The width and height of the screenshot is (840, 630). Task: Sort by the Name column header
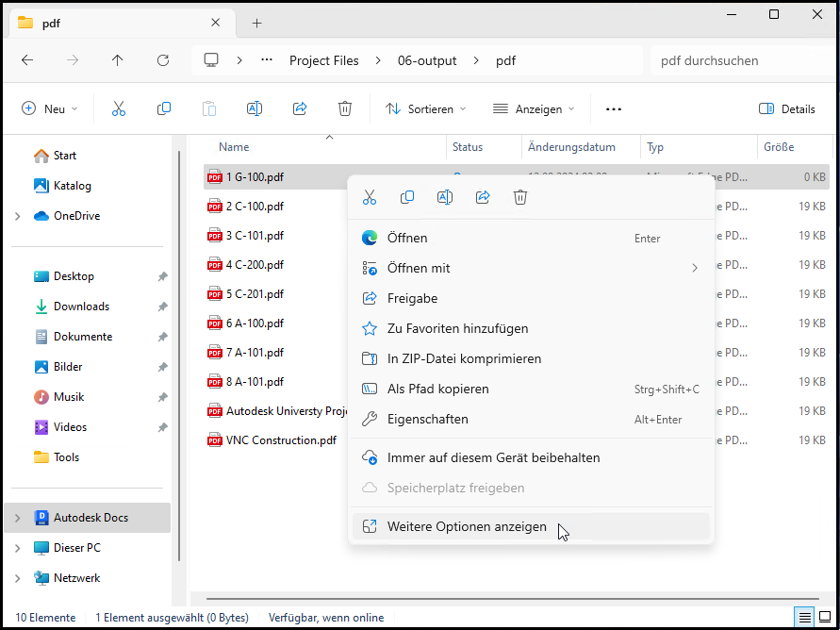pos(234,147)
